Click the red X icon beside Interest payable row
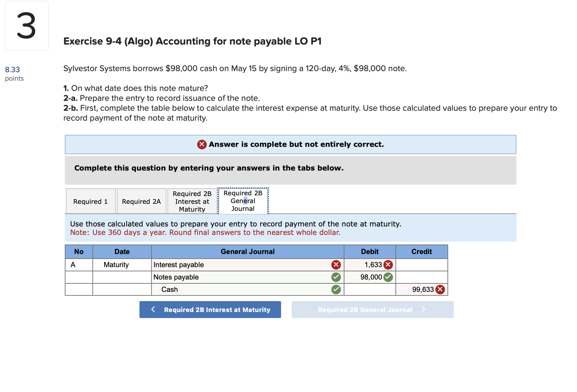Screen dimensions: 577x392 (x=336, y=265)
